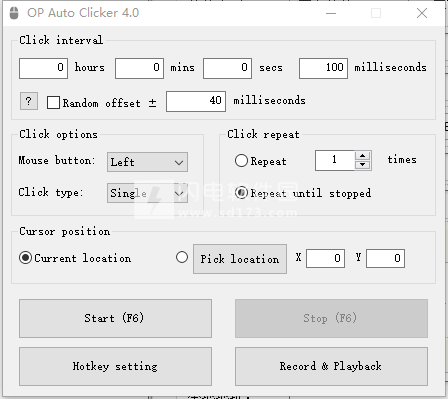This screenshot has width=448, height=399.
Task: Select Repeat until stopped option
Action: [x=241, y=193]
